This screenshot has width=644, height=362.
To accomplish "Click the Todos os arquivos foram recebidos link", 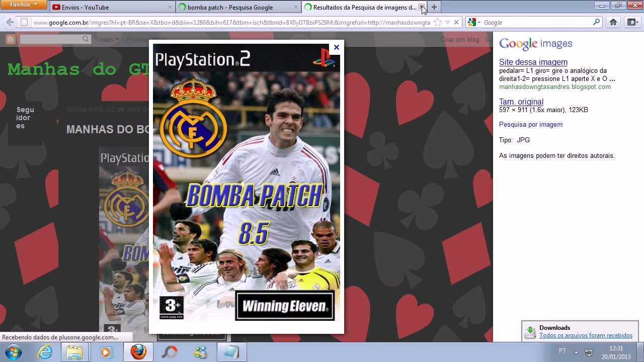I will tap(586, 335).
